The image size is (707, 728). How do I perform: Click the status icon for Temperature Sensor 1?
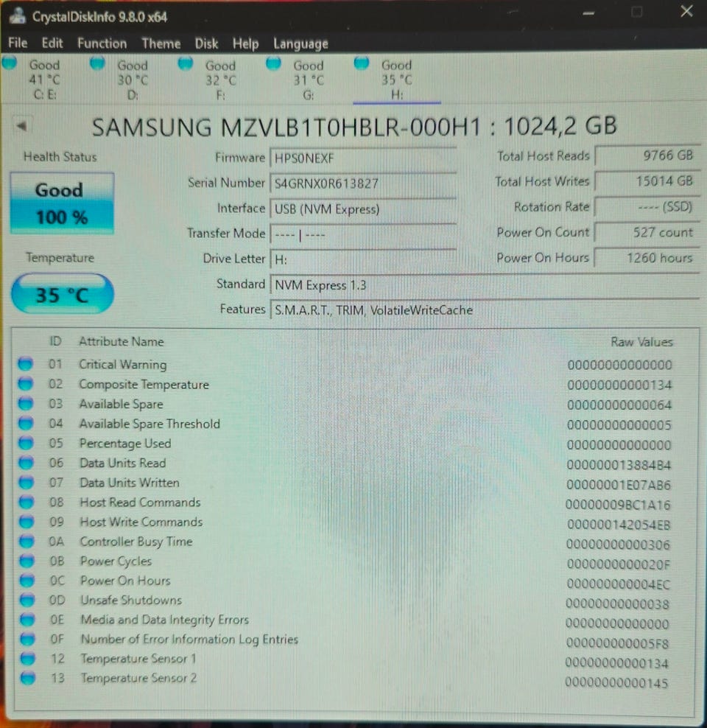(28, 659)
